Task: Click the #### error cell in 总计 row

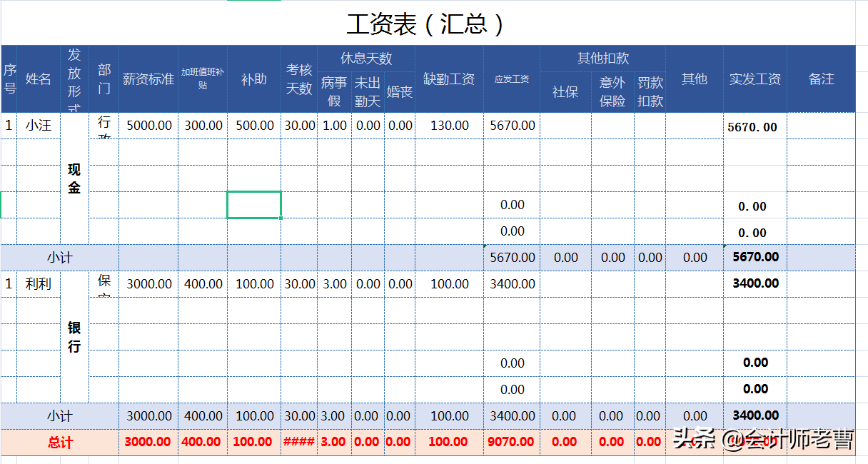Action: (x=299, y=441)
